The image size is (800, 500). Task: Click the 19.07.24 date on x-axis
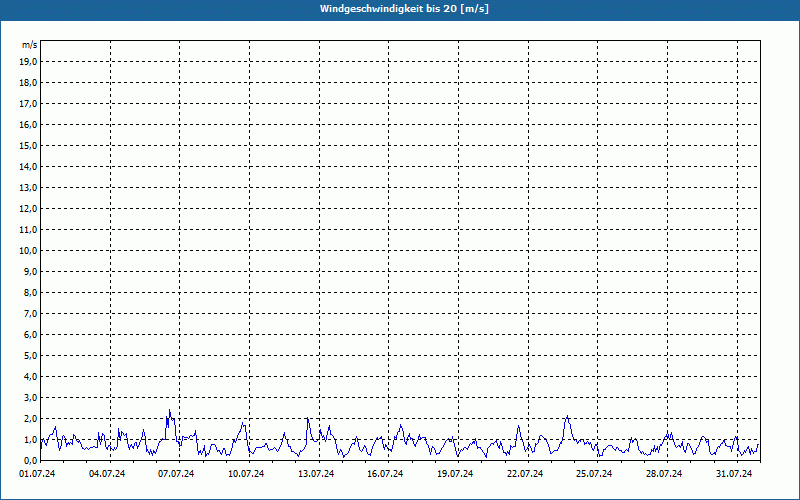coord(455,474)
